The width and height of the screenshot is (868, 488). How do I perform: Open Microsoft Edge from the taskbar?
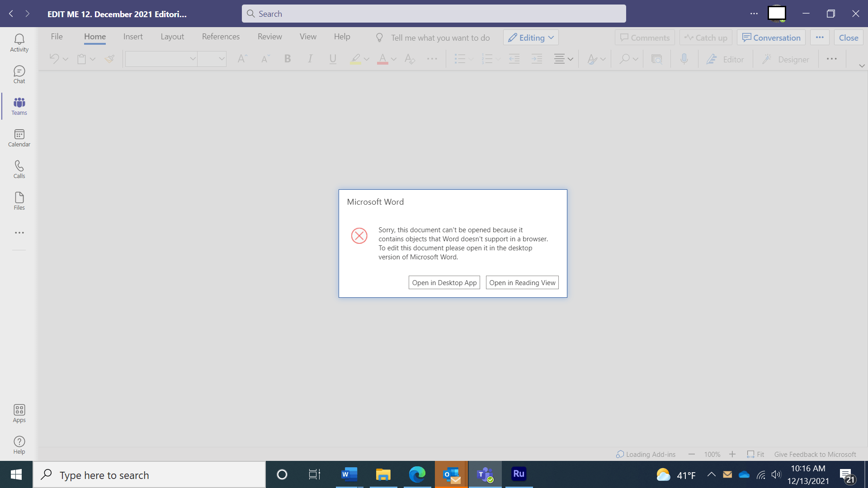pos(417,474)
